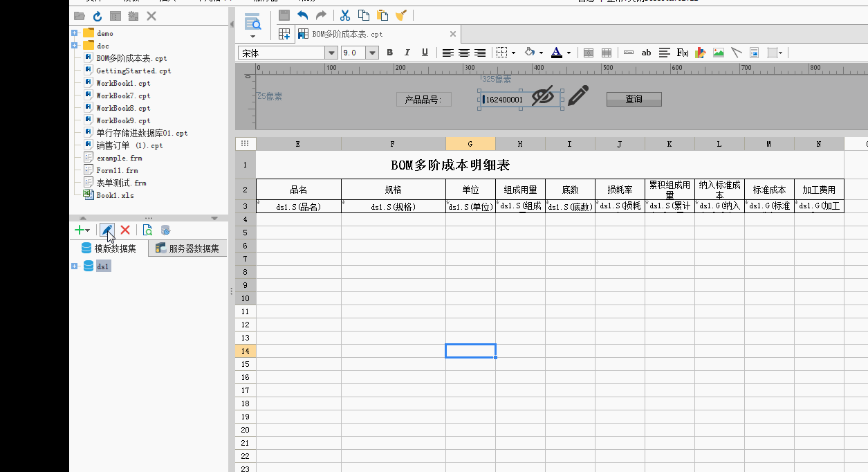The height and width of the screenshot is (472, 868).
Task: Apply italic formatting
Action: point(407,52)
